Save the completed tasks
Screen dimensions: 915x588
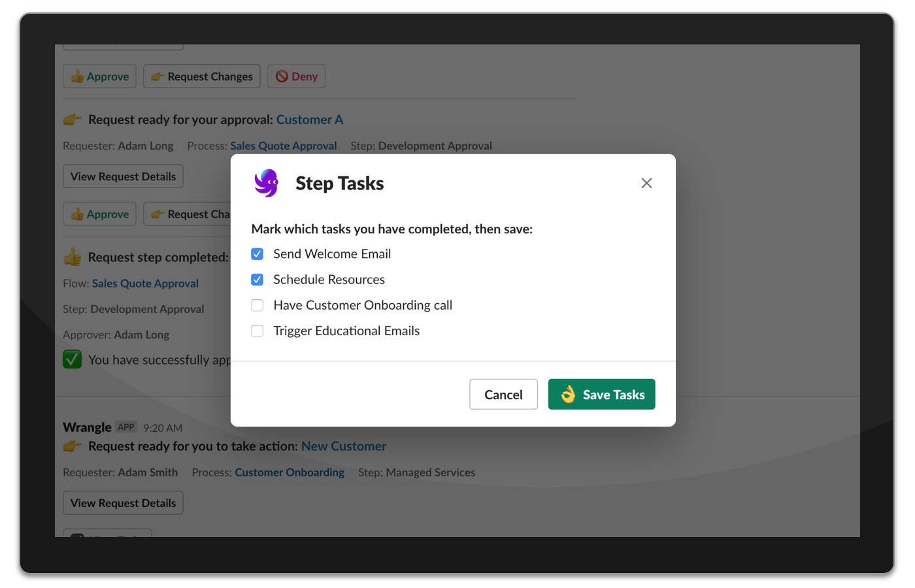click(x=602, y=395)
